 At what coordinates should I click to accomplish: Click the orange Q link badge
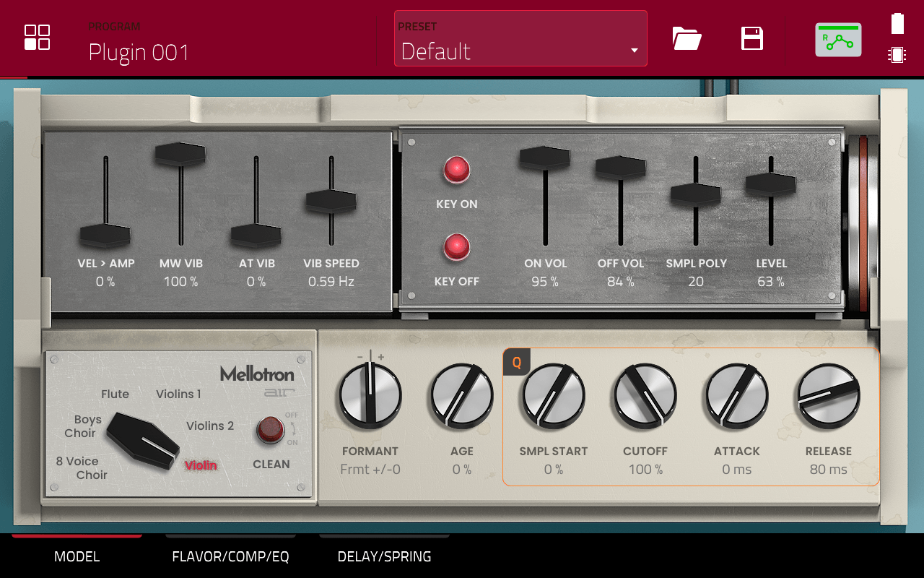tap(516, 363)
